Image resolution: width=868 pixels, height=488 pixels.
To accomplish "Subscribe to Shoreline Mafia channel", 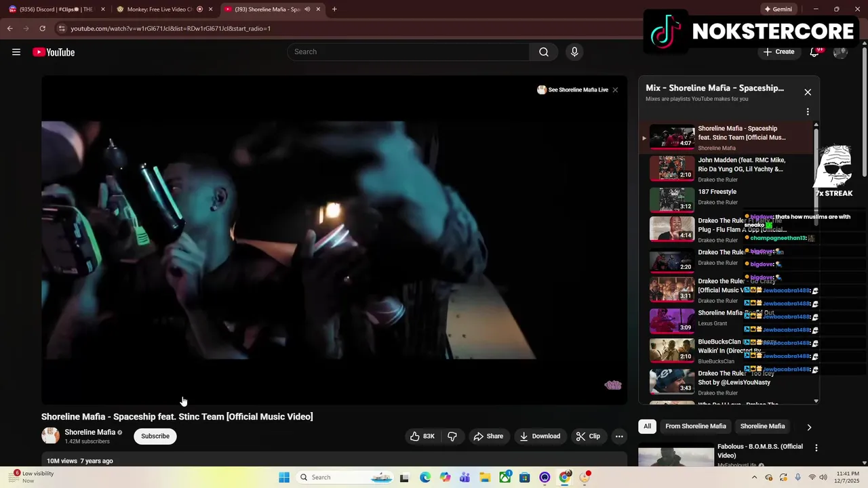I will 155,436.
